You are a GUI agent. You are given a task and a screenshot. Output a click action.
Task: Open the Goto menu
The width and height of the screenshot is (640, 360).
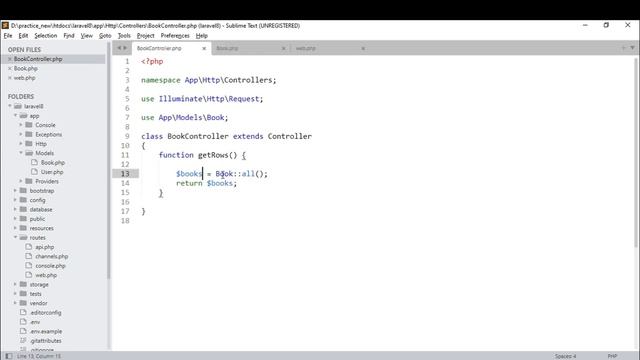click(105, 36)
